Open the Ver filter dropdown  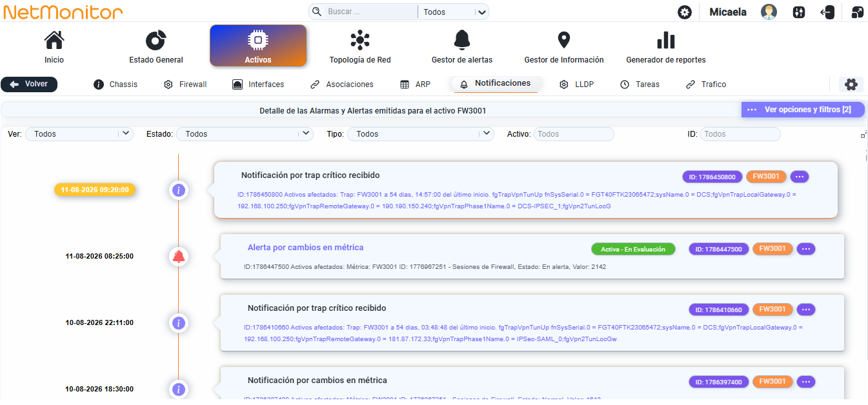coord(79,134)
